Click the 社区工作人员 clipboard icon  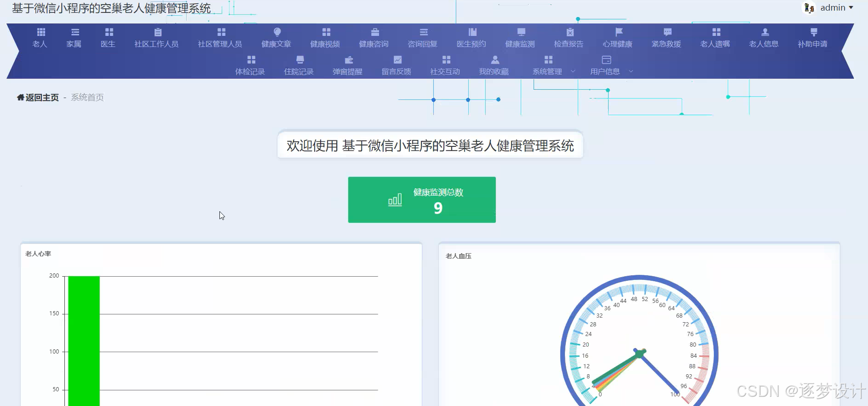158,32
